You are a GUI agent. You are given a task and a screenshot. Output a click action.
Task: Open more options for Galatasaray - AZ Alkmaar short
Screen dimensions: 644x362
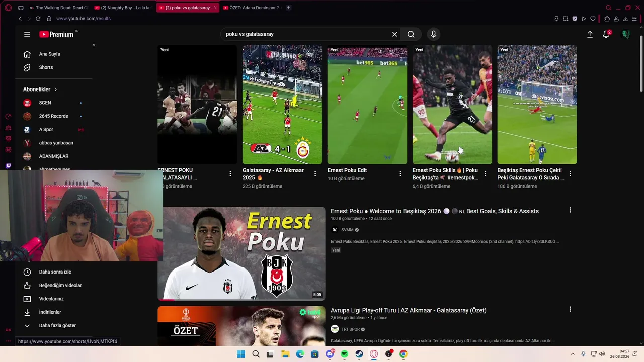click(x=315, y=174)
